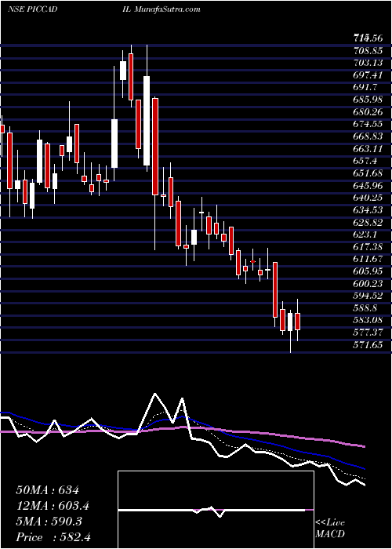
Task: Click the 674.55 price label
Action: (367, 125)
